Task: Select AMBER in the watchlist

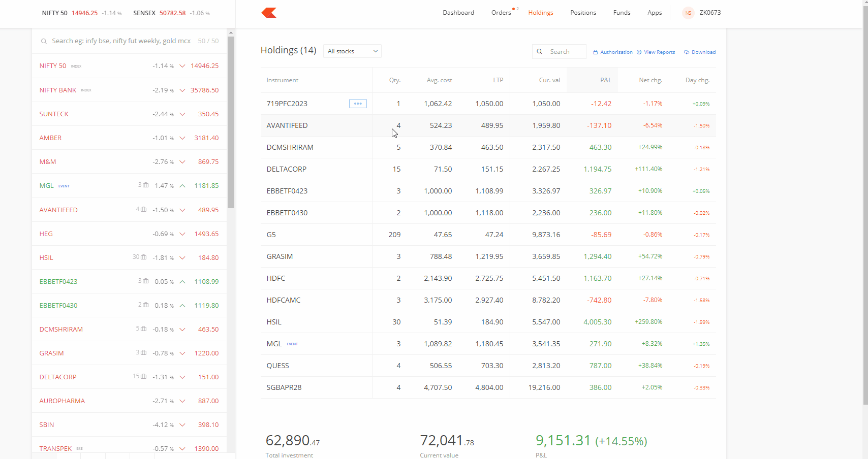Action: tap(50, 138)
